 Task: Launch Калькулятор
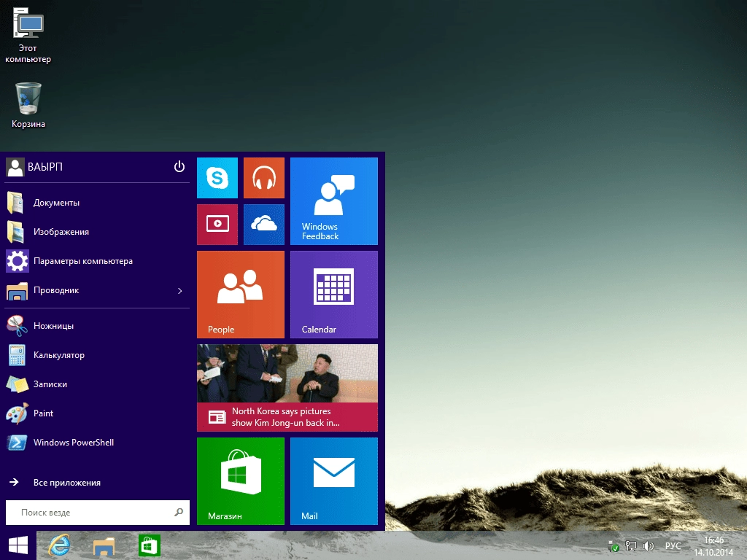pyautogui.click(x=97, y=355)
